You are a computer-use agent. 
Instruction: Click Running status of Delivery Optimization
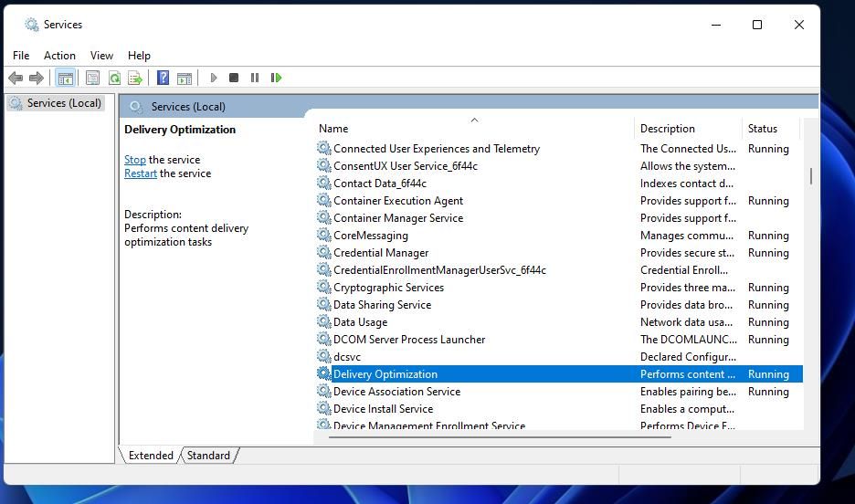768,374
